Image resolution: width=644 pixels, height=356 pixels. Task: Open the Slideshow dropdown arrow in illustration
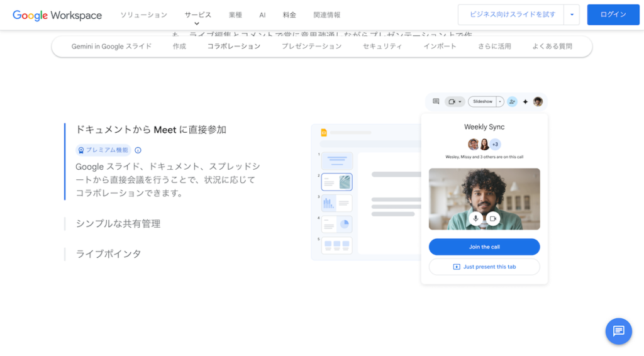pyautogui.click(x=500, y=101)
